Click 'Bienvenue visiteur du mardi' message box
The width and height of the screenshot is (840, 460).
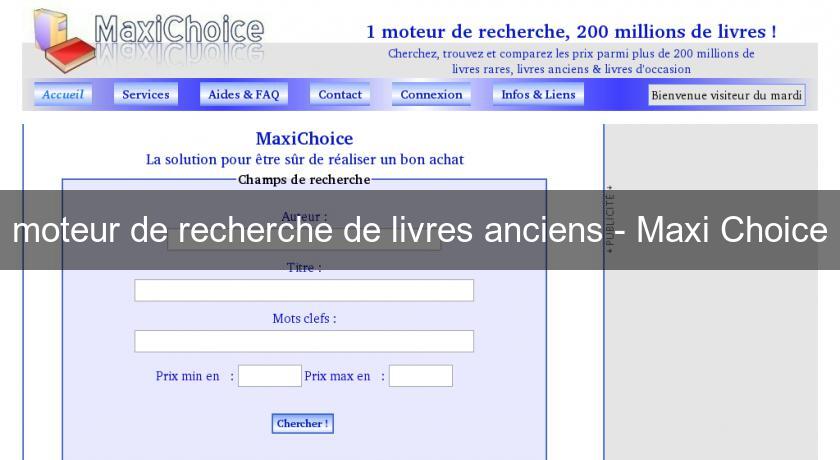pyautogui.click(x=726, y=95)
